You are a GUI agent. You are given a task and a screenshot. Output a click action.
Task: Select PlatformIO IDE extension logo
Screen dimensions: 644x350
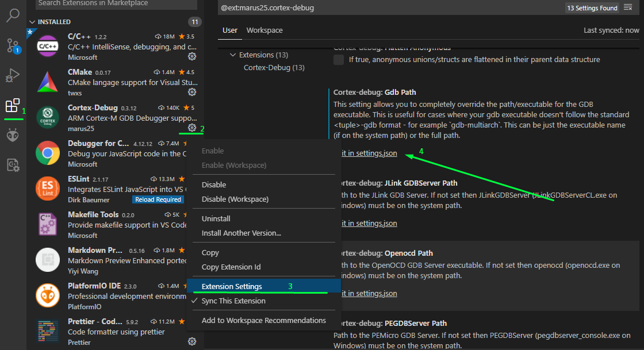[x=48, y=295]
